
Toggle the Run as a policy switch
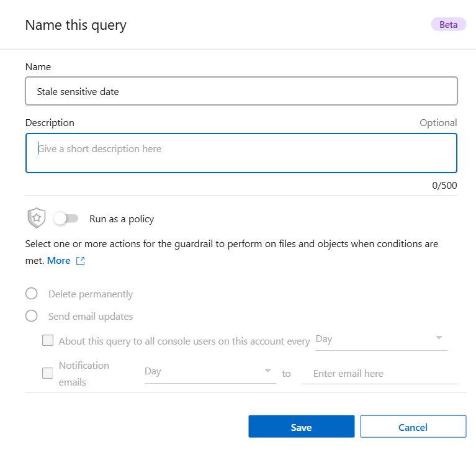(x=66, y=219)
